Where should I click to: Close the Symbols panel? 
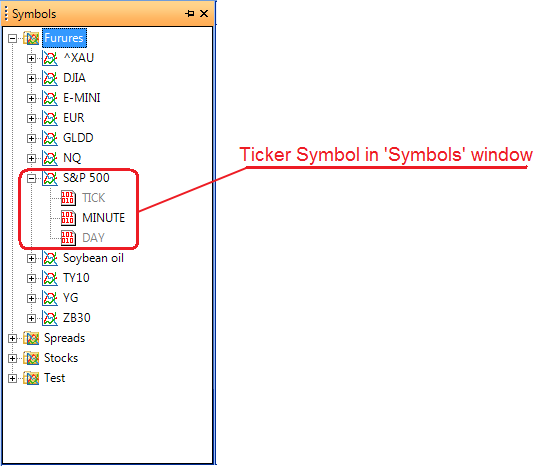click(204, 14)
